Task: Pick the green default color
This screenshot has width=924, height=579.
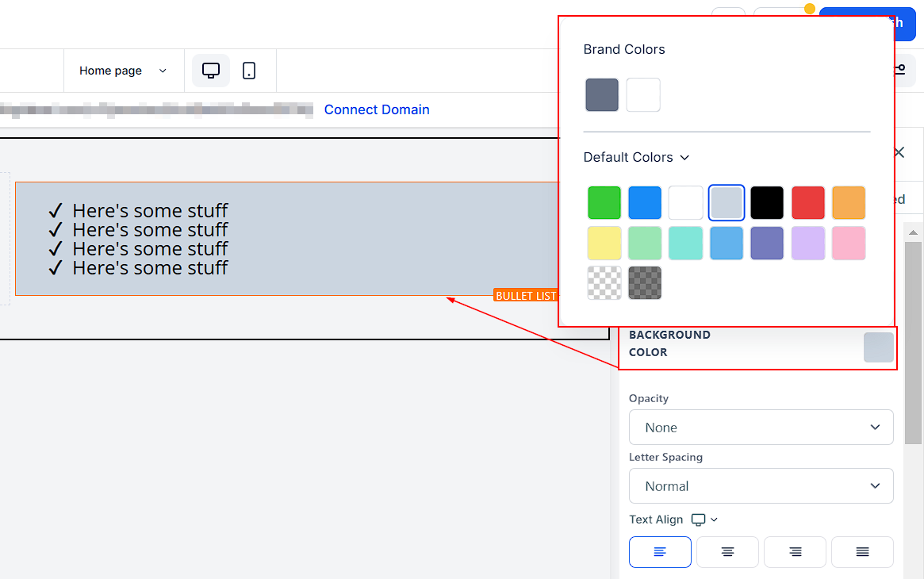Action: pos(604,203)
